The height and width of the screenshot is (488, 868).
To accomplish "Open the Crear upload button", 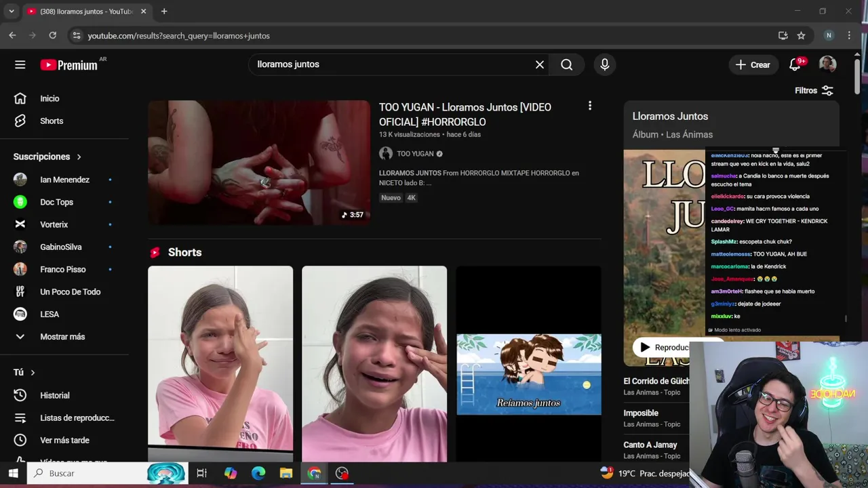I will [753, 64].
